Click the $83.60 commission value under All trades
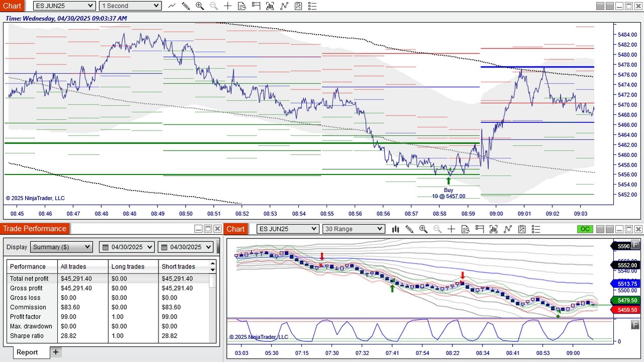 tap(71, 307)
